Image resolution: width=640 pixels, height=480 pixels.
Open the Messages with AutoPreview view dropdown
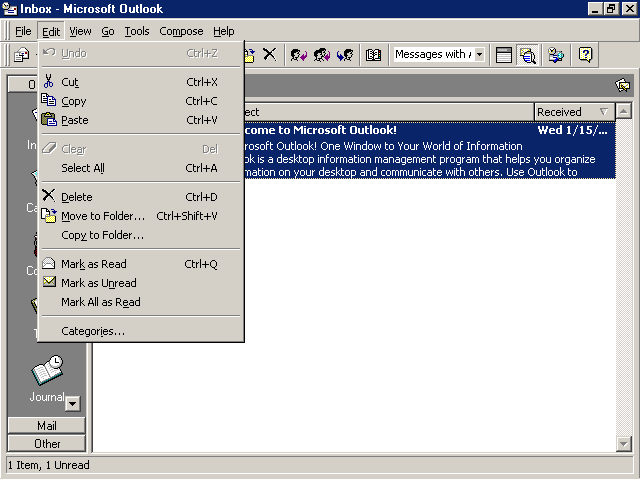coord(480,54)
